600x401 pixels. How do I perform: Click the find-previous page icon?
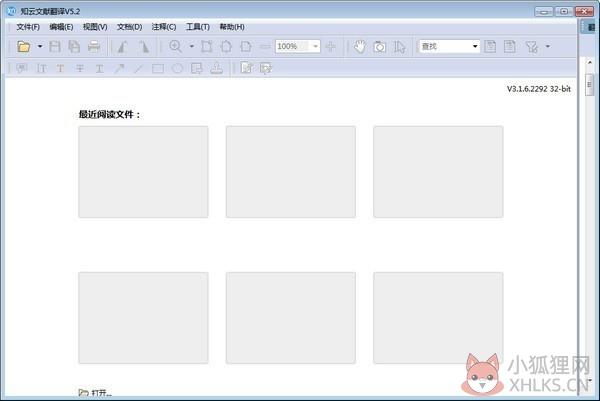point(490,47)
